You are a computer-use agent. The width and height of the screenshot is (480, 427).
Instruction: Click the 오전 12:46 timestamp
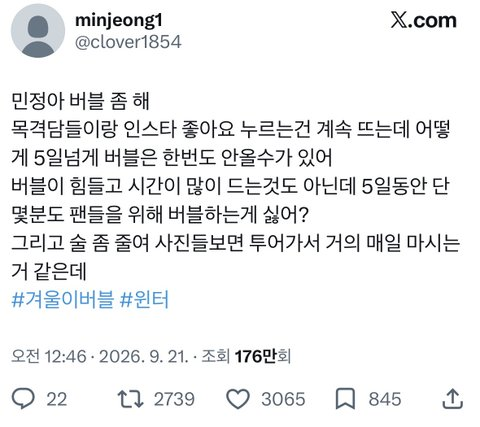click(49, 356)
